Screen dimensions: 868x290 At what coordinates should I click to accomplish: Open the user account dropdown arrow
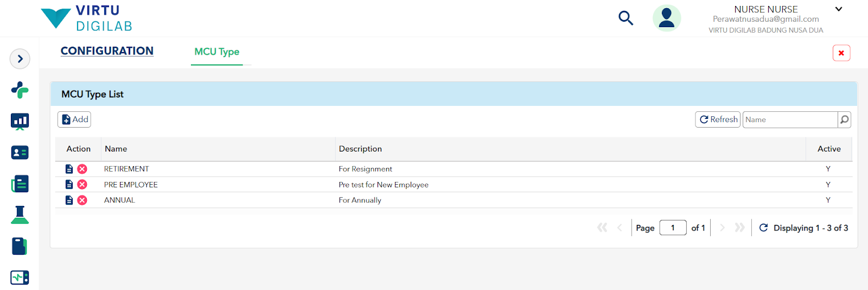(838, 9)
